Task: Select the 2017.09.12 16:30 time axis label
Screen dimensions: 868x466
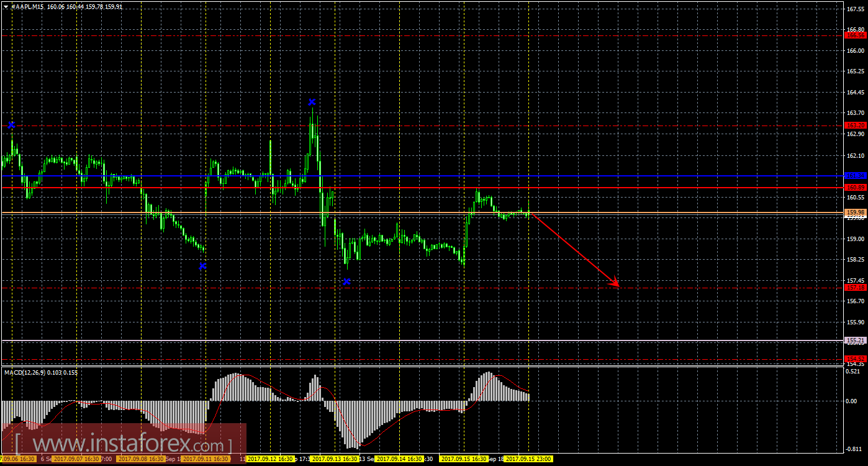Action: [270, 459]
